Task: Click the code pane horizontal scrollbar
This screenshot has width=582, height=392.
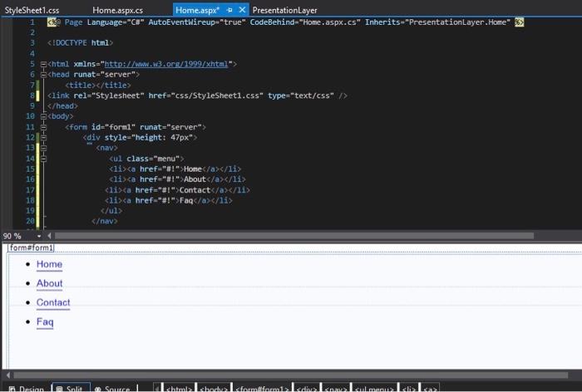Action: (x=294, y=236)
